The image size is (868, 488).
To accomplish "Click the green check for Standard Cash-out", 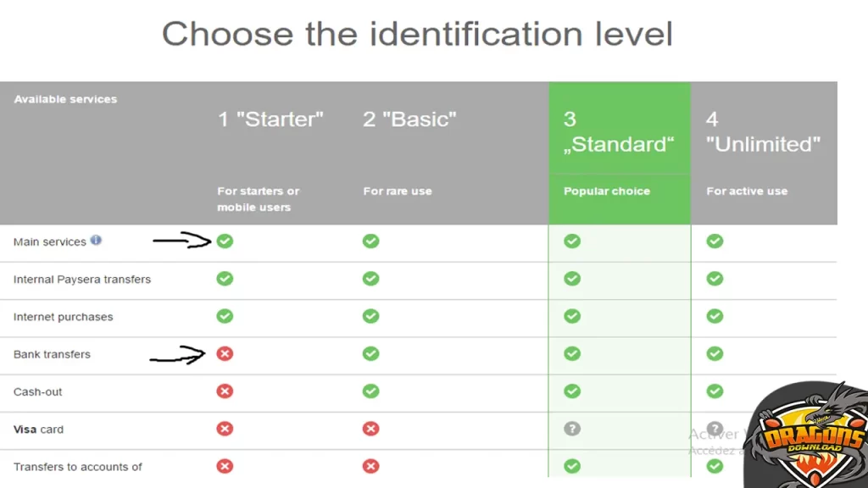I will (x=572, y=391).
